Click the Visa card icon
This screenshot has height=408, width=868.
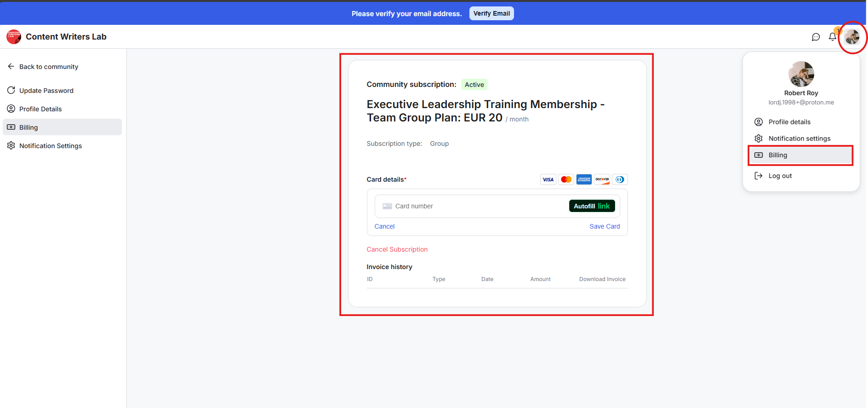(x=548, y=179)
